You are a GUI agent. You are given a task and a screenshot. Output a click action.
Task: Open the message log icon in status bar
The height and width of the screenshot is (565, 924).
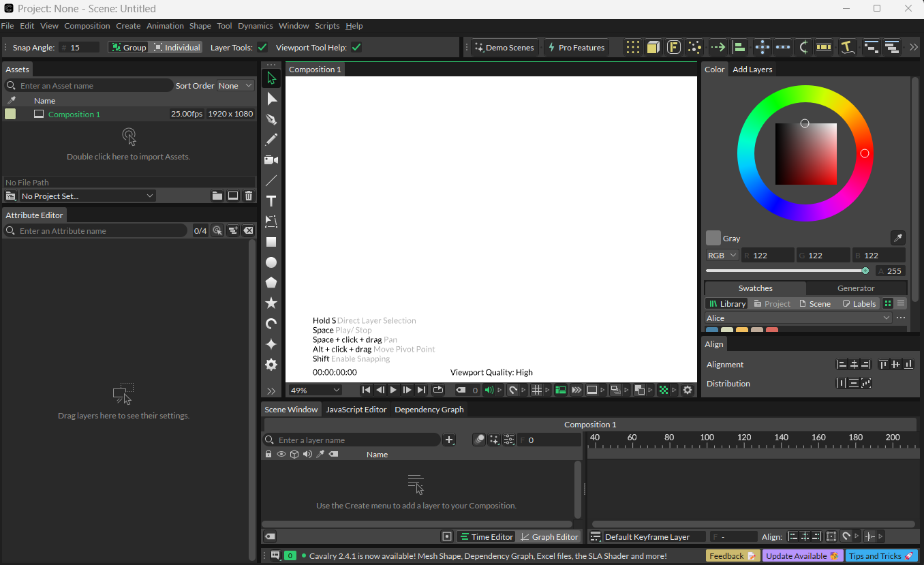275,555
